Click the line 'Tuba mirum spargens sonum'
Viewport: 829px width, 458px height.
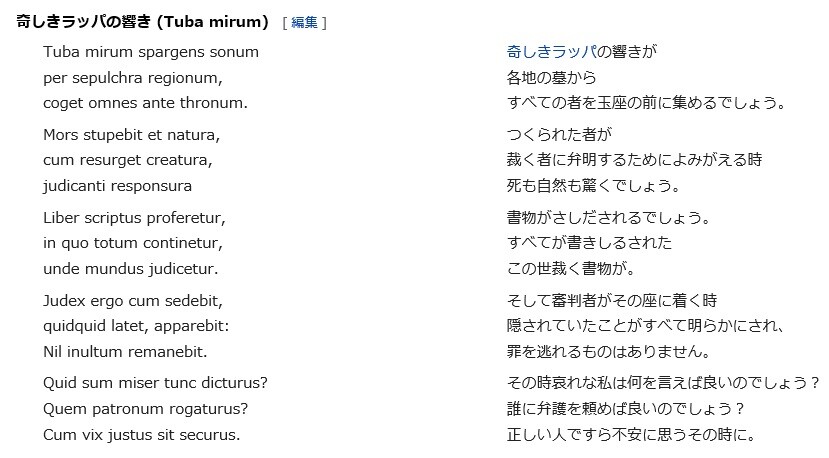click(151, 51)
